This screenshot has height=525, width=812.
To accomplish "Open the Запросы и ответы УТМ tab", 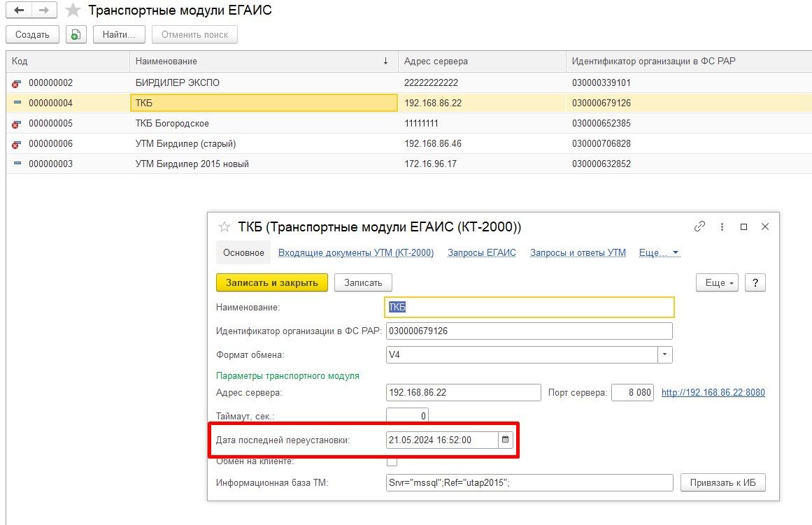I will (578, 252).
